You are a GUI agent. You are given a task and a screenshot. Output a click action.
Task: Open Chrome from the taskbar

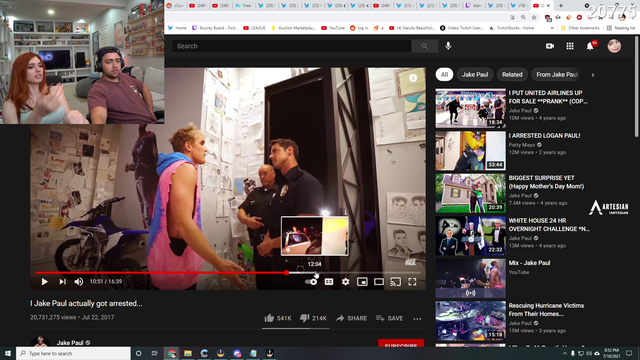point(172,353)
